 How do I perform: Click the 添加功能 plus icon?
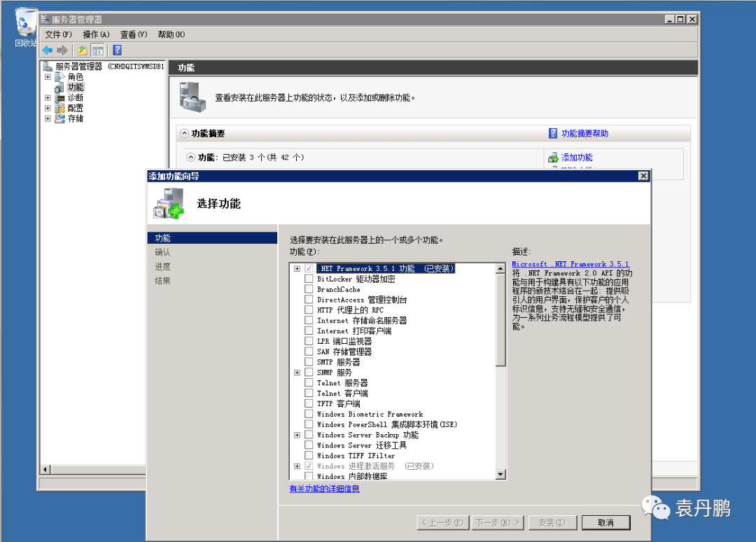(553, 158)
